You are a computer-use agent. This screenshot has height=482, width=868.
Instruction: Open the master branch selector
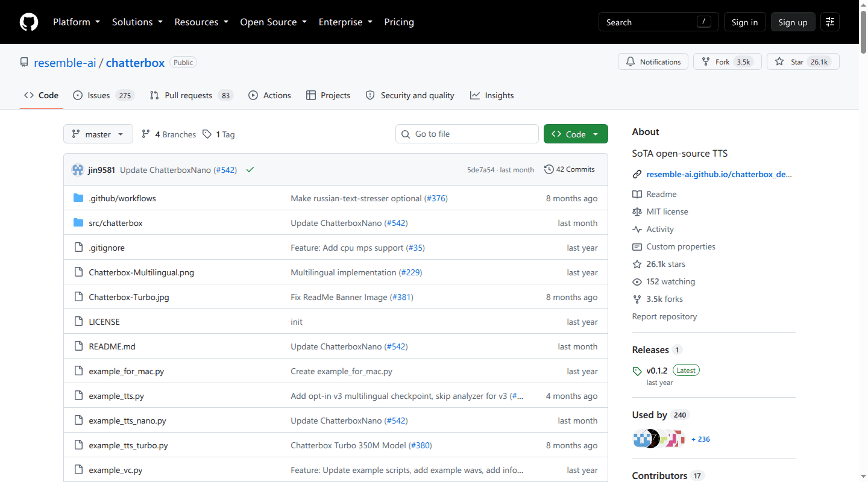click(x=98, y=134)
